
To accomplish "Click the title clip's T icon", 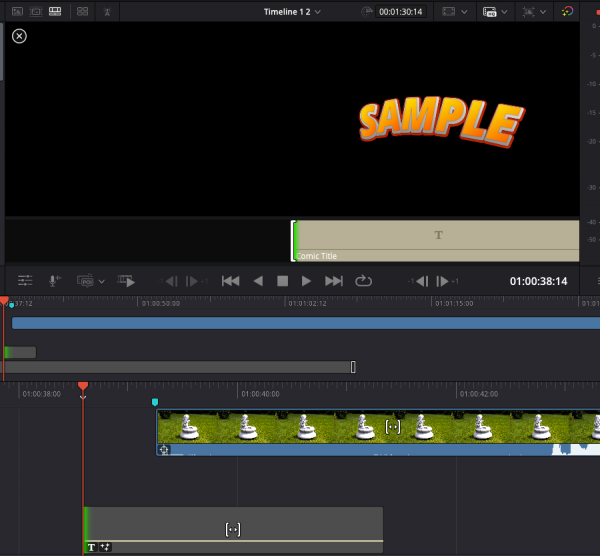I will click(92, 547).
